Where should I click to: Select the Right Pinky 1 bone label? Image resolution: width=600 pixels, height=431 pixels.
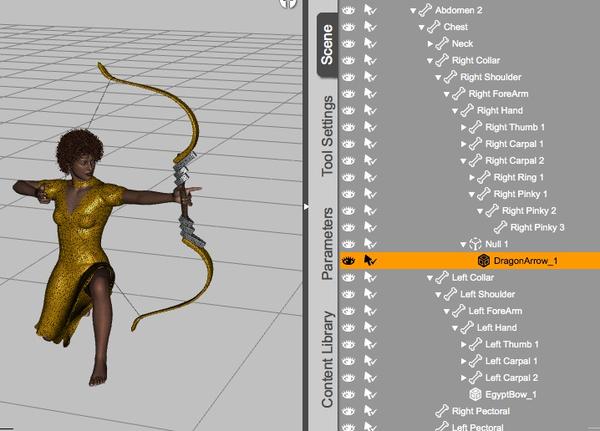coord(520,194)
